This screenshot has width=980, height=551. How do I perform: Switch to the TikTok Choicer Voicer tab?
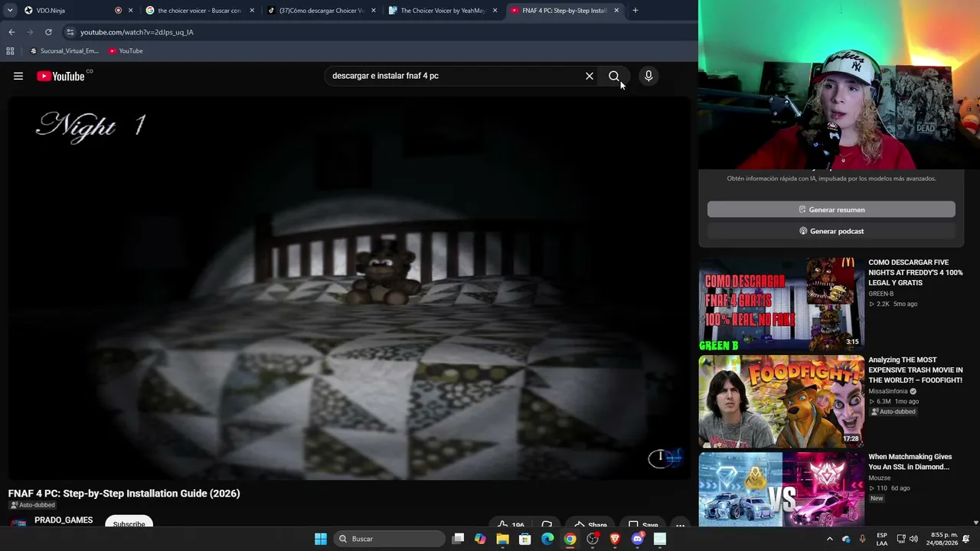[x=322, y=11]
